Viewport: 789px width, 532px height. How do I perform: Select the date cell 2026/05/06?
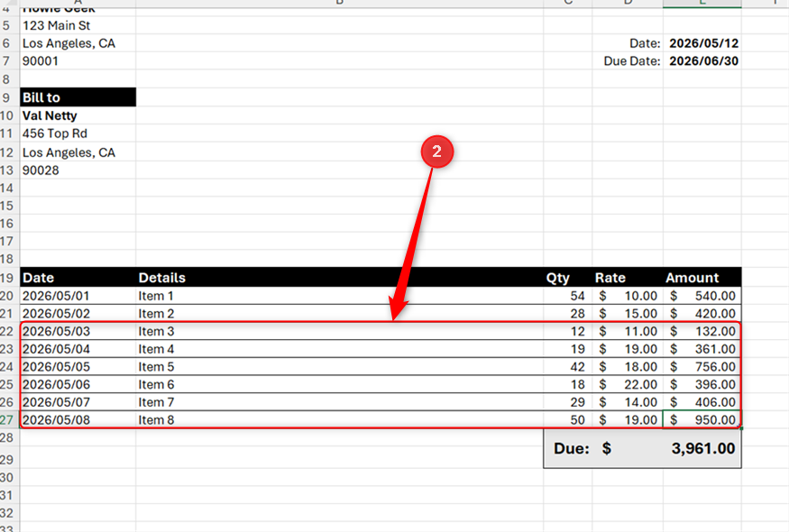pos(78,384)
